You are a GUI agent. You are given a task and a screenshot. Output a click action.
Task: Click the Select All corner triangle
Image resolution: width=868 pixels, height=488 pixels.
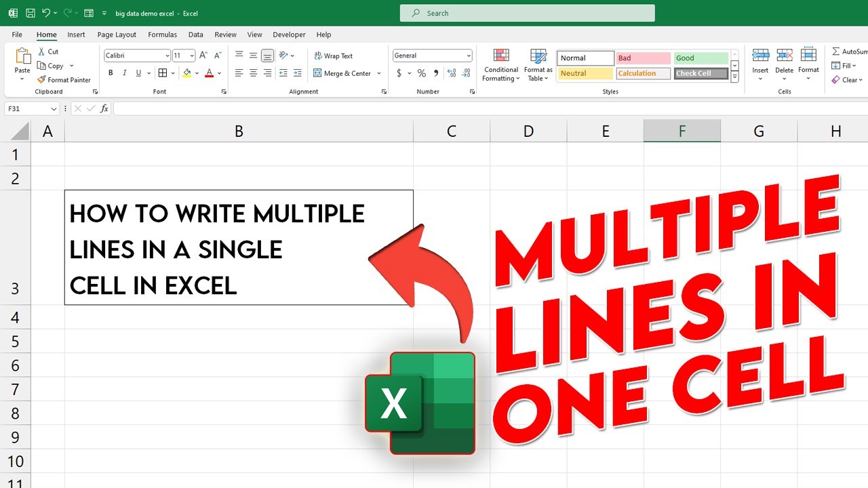click(20, 131)
